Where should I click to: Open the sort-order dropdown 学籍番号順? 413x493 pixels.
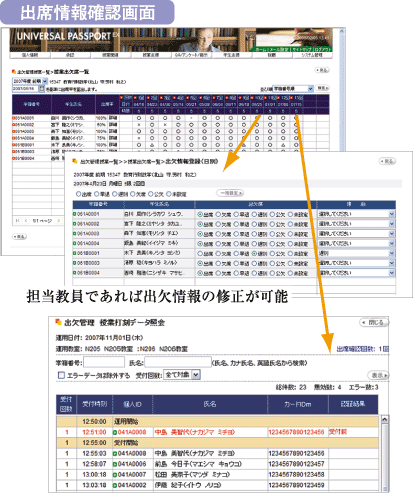point(293,89)
